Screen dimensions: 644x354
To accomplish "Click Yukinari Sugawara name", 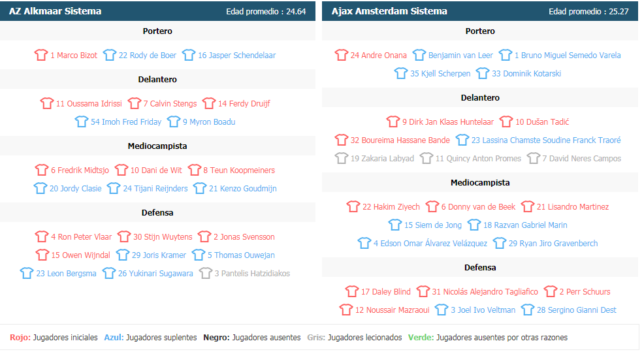I will (155, 273).
